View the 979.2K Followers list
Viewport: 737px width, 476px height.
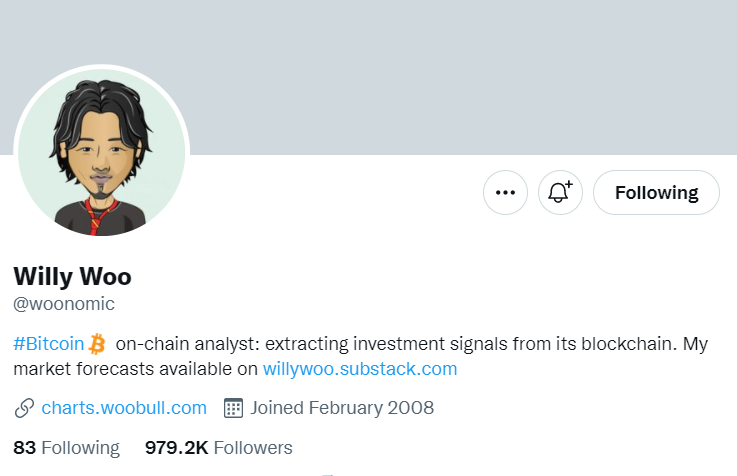pos(218,447)
